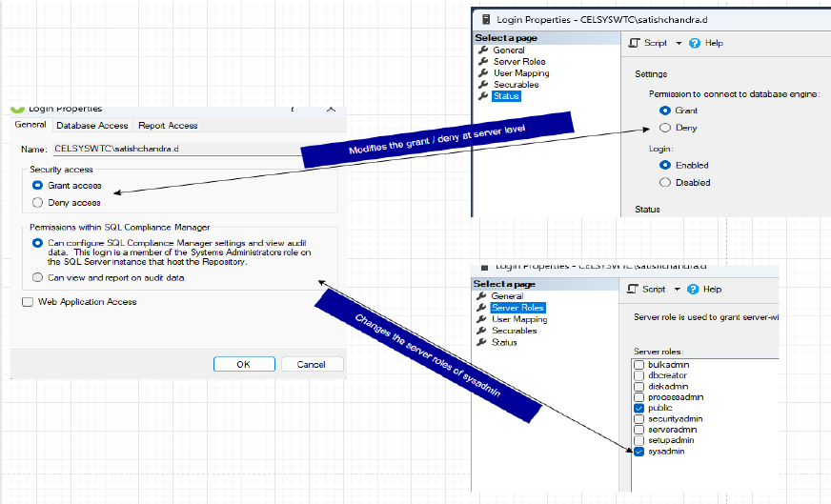Click wrench icon beside Status in lower window

click(x=481, y=342)
